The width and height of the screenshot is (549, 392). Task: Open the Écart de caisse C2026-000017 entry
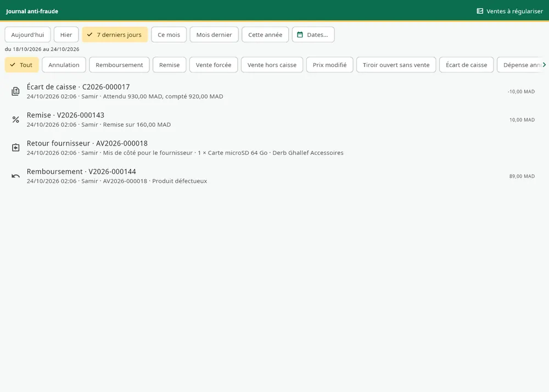point(274,91)
